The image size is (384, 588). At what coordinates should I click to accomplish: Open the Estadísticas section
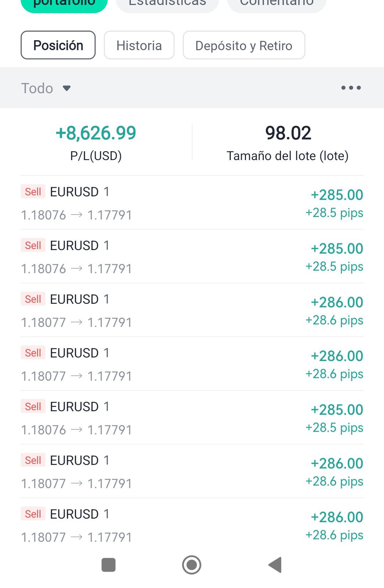(x=167, y=4)
